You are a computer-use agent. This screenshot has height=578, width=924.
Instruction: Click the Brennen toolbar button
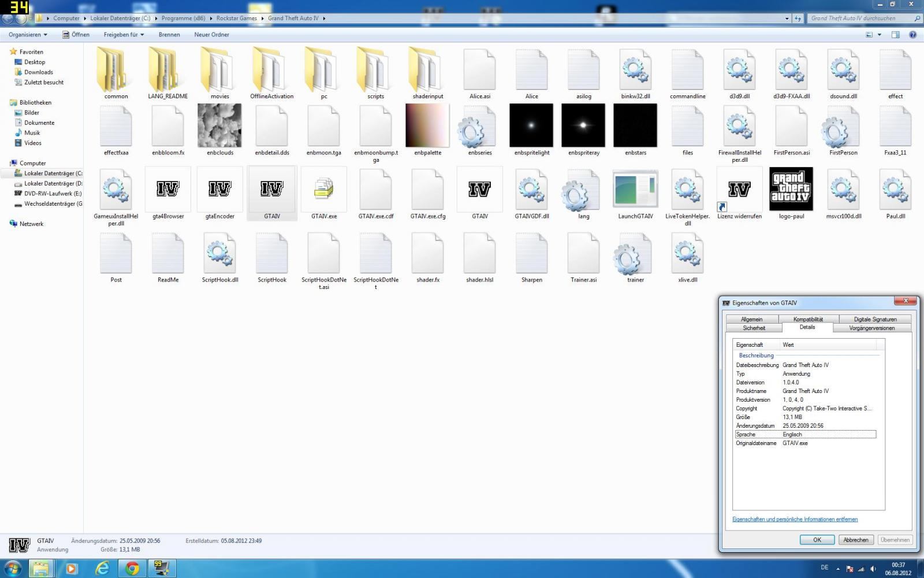(169, 35)
